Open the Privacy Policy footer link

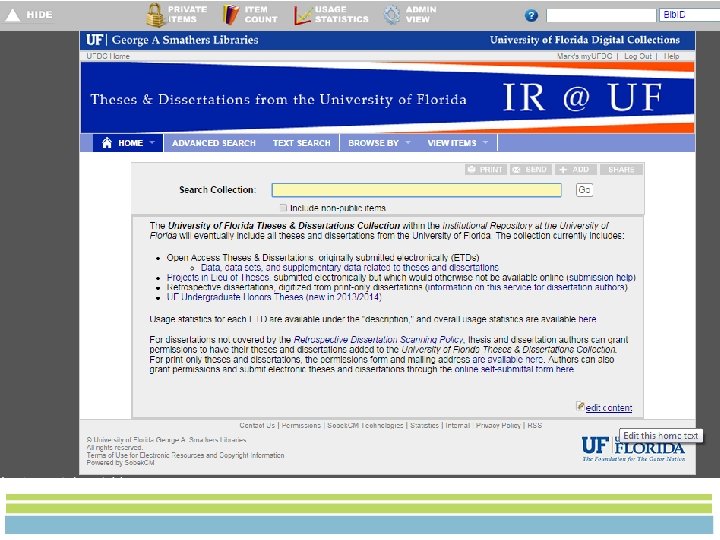pos(498,425)
